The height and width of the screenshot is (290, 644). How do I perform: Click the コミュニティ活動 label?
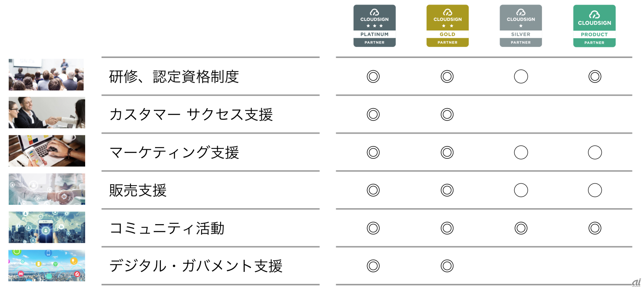167,228
